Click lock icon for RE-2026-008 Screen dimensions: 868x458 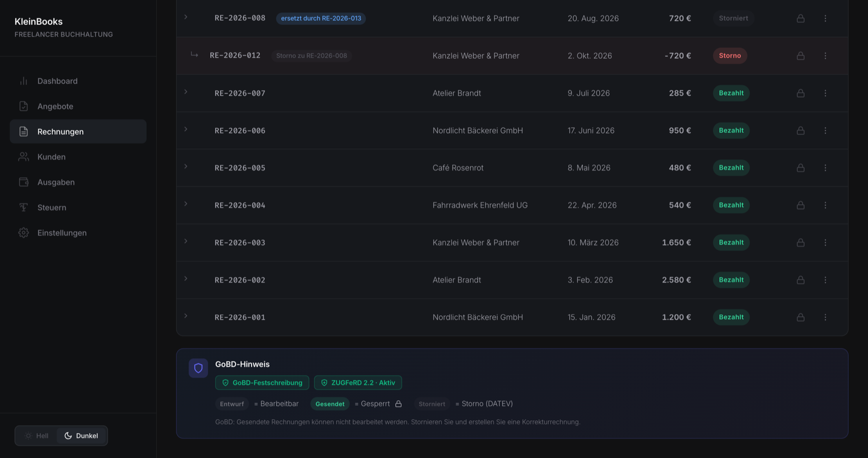[800, 19]
